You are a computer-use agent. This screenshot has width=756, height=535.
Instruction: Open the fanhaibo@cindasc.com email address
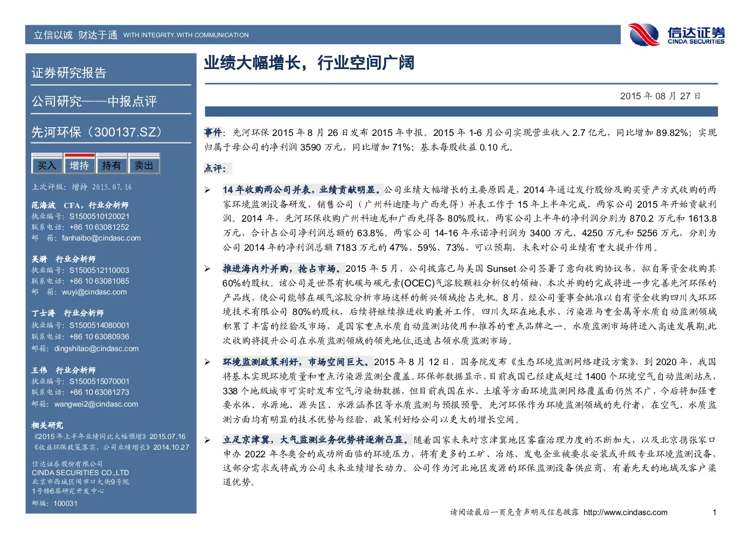point(101,238)
